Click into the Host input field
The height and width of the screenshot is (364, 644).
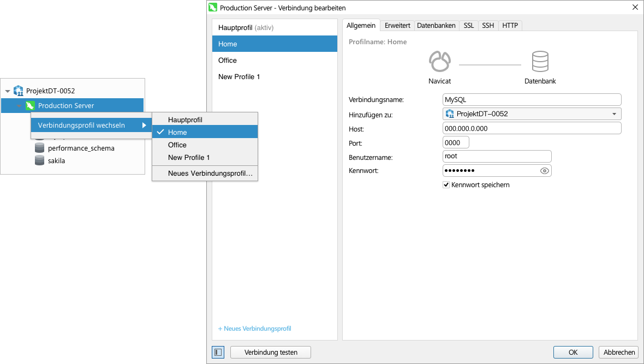(x=532, y=128)
